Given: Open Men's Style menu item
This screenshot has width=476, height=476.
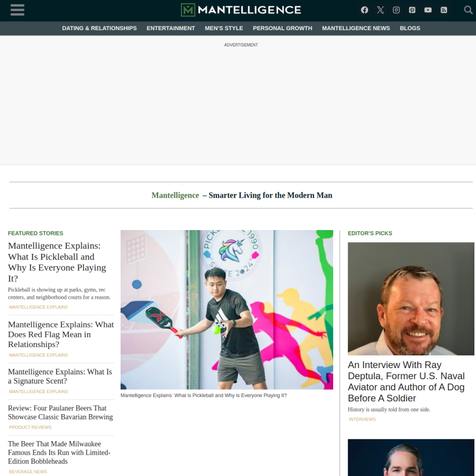Looking at the screenshot, I should click(224, 28).
